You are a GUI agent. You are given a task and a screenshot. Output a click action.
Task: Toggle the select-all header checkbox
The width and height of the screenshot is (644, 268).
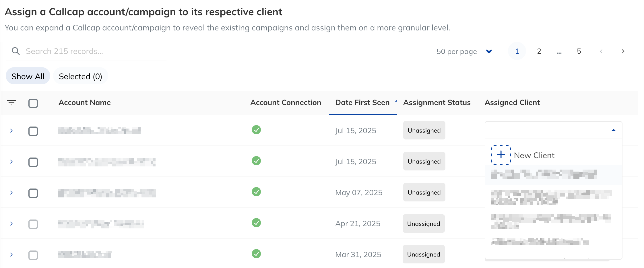pyautogui.click(x=33, y=103)
